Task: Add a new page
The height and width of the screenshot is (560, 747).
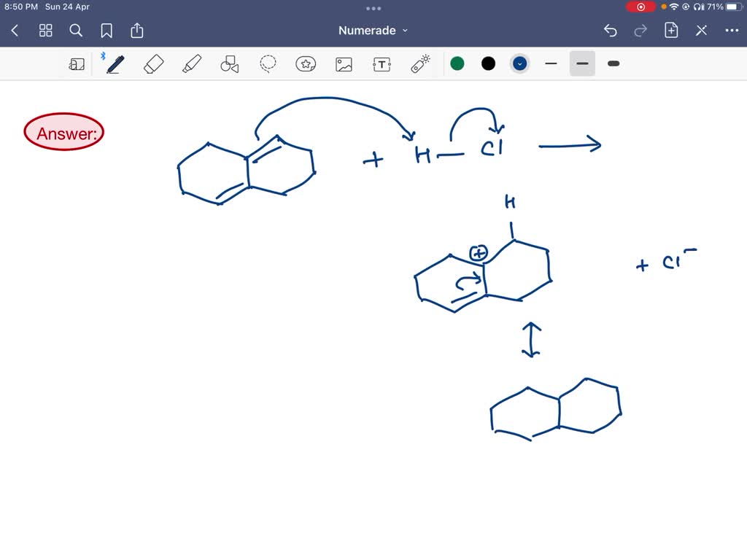Action: tap(670, 31)
